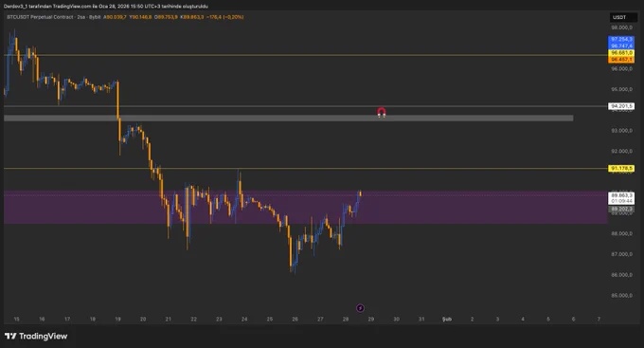644x348 pixels.
Task: Click date 24 on the time axis
Action: pos(244,320)
